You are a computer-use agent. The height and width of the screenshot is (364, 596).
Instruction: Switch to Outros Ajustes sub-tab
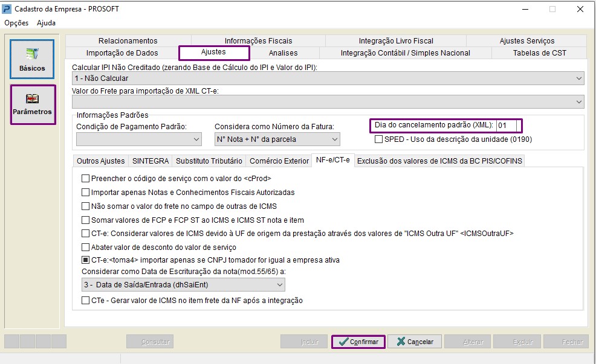(x=100, y=161)
